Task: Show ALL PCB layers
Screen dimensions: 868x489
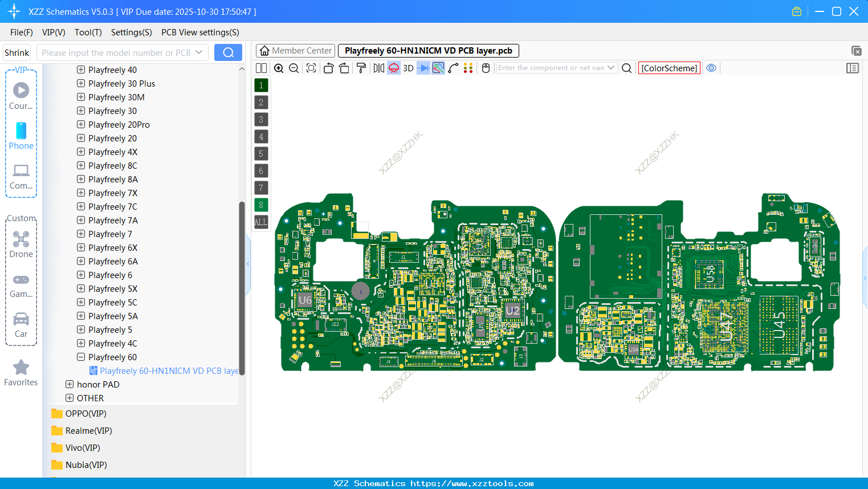Action: click(260, 222)
